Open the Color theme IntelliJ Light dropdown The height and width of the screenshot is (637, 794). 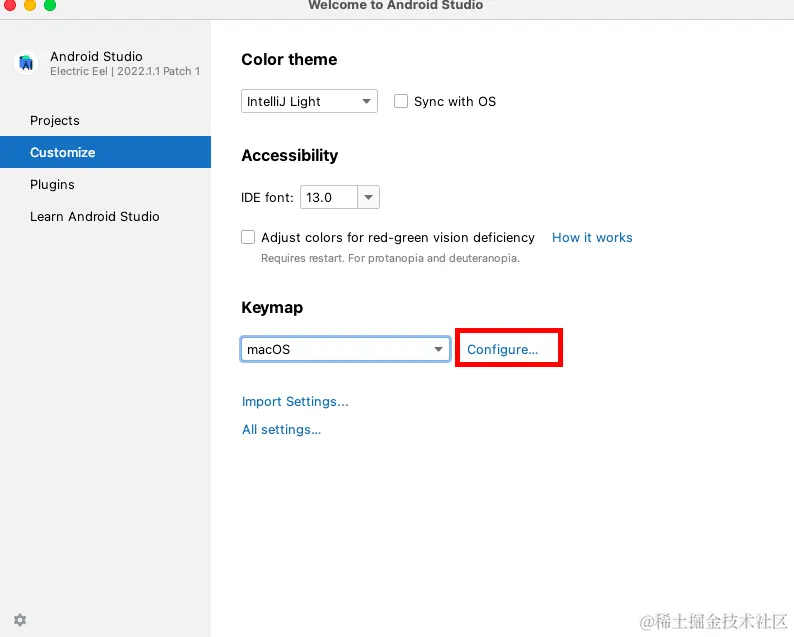(309, 101)
